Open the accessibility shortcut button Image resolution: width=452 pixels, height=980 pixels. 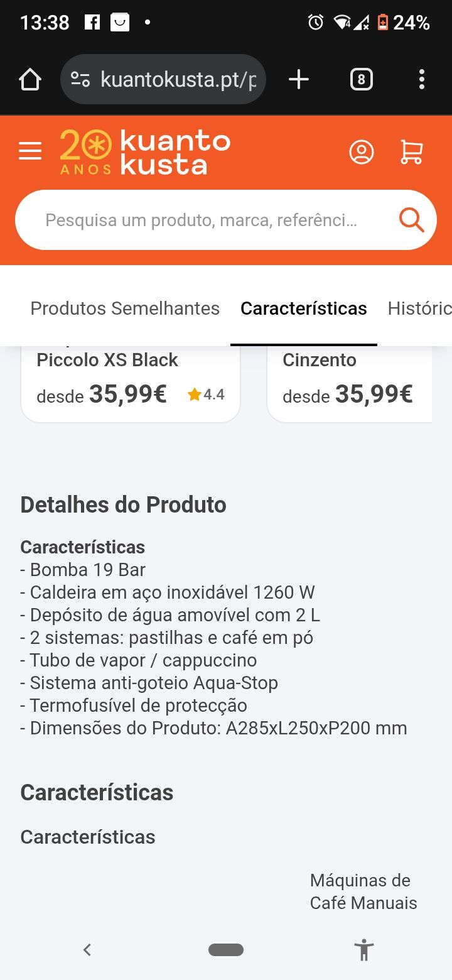pyautogui.click(x=363, y=949)
